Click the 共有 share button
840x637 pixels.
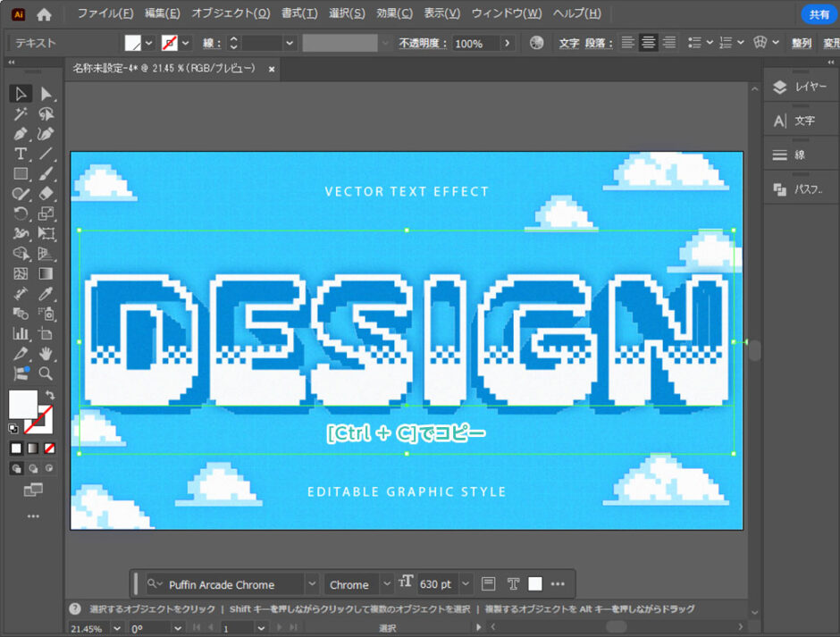pos(819,14)
